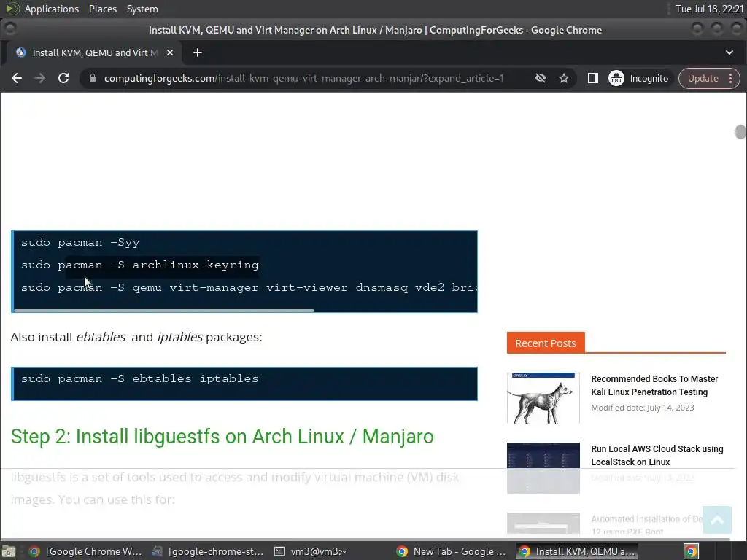The height and width of the screenshot is (560, 747).
Task: Click the 'sudo pacman -Syy' command line
Action: [x=80, y=242]
